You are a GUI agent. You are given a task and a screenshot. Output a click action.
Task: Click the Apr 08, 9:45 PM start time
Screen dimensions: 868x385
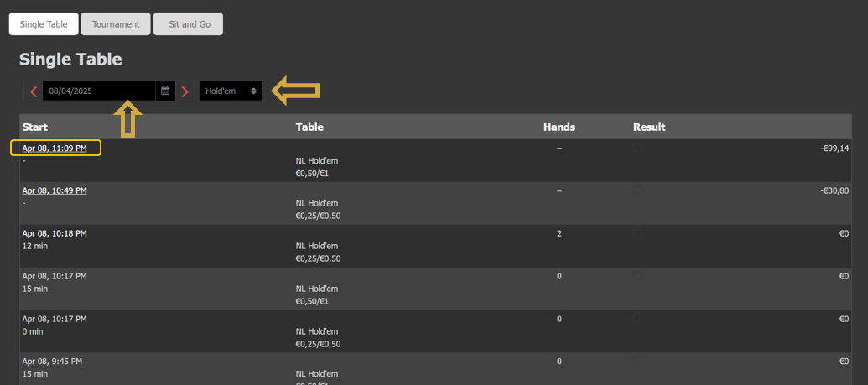pyautogui.click(x=52, y=362)
